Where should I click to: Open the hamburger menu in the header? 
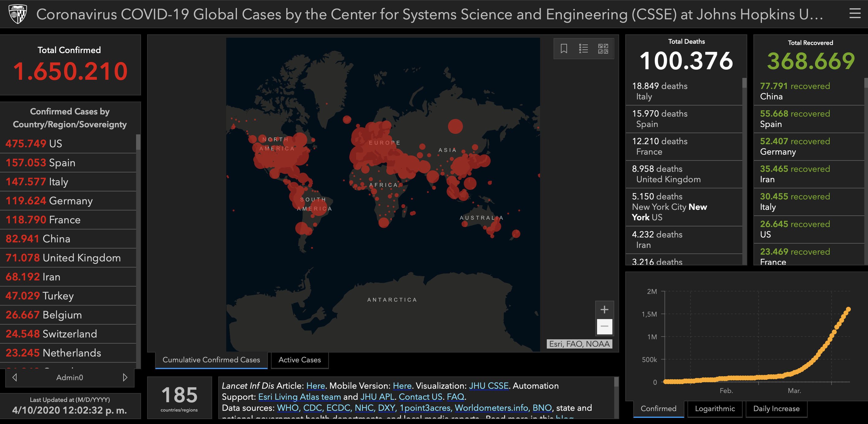coord(855,13)
